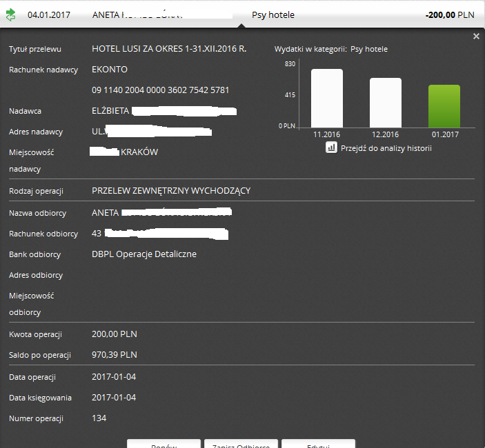
Task: Click the transfer title 'HOTEL LUSI ZA OKRES'
Action: click(x=169, y=49)
